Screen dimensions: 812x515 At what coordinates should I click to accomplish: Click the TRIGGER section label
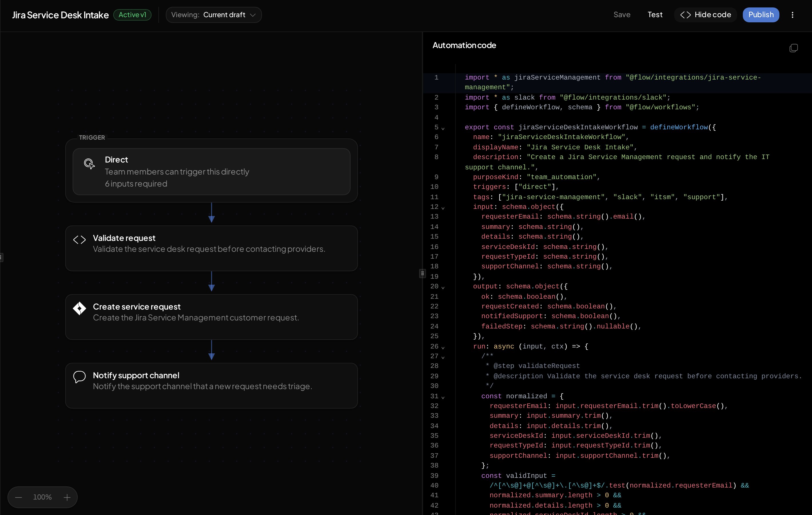92,137
